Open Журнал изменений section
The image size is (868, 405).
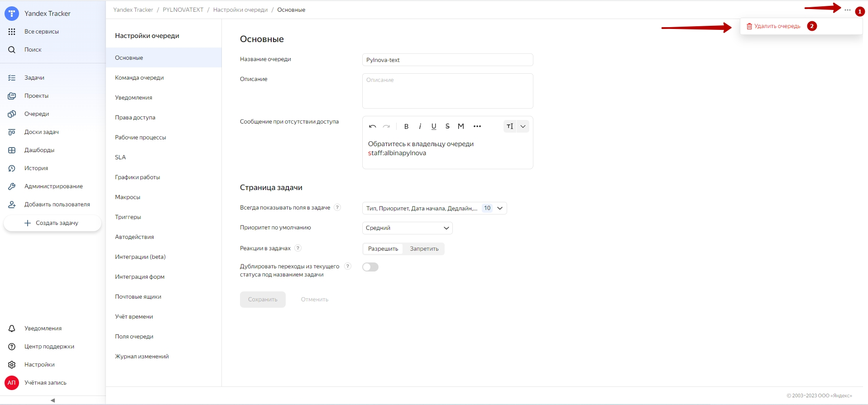click(x=164, y=357)
